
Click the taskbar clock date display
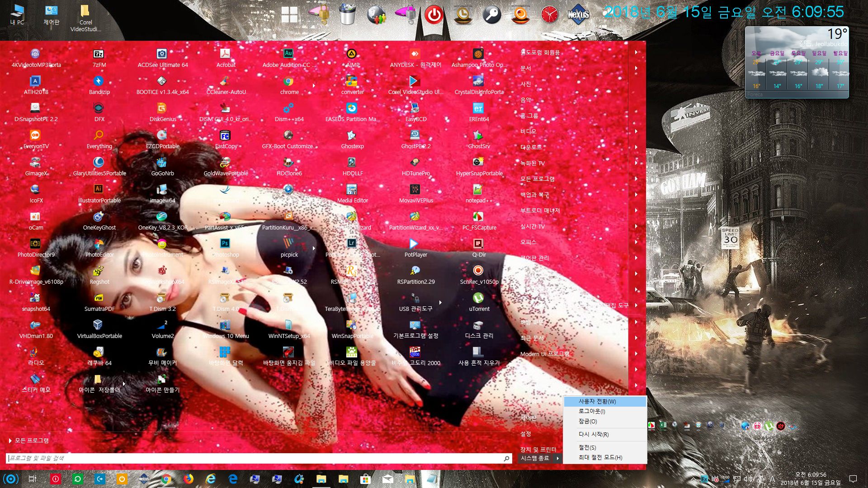click(x=811, y=479)
